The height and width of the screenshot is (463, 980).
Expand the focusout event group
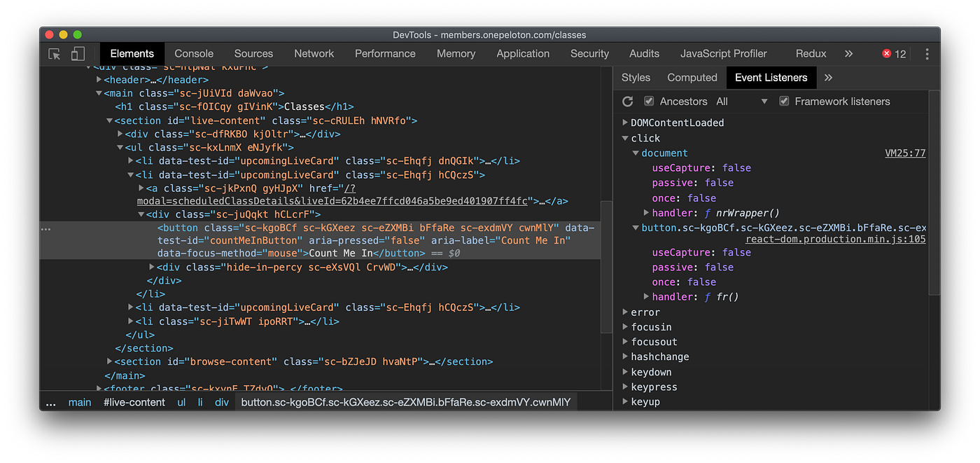(626, 343)
